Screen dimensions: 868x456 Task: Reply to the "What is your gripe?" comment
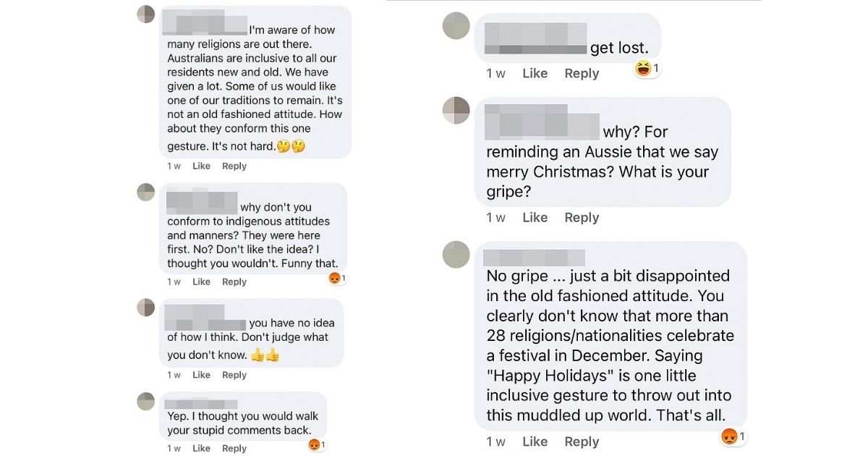click(582, 217)
